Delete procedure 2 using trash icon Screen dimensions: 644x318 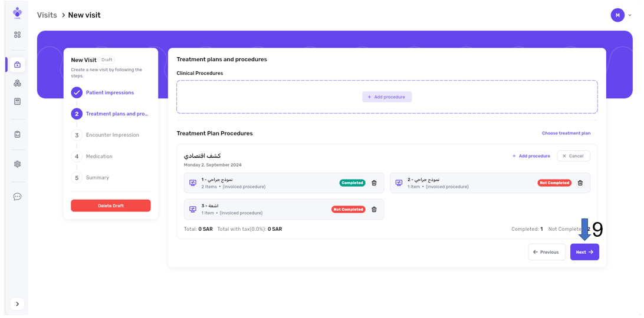[580, 183]
